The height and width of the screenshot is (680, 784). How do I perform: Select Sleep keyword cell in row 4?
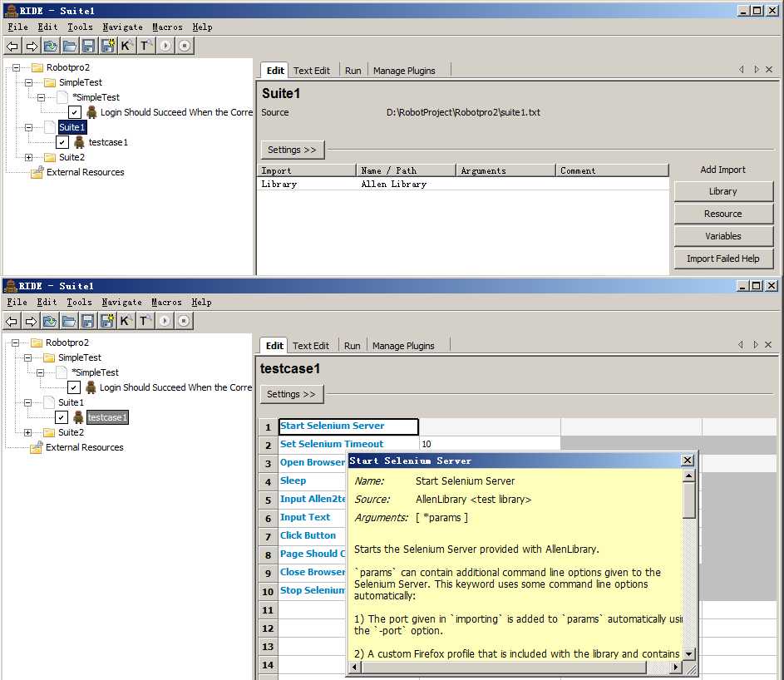(312, 480)
